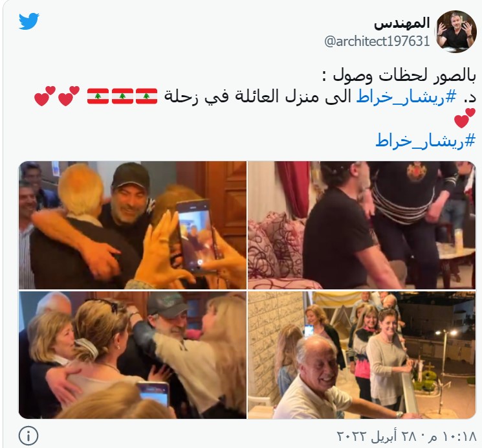Click the leftmost Lebanese flag emoji
Image resolution: width=482 pixels, height=448 pixels.
[98, 96]
